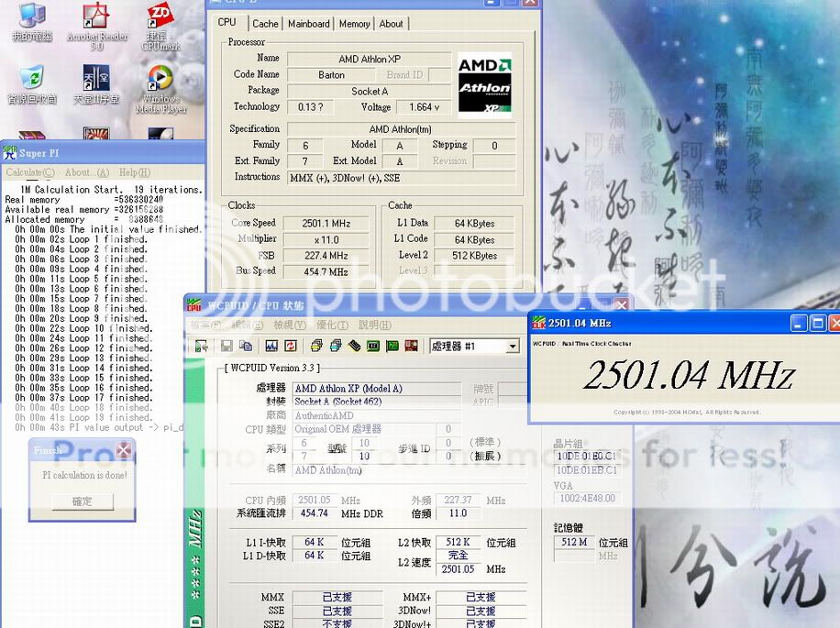Launch the ZD CPUmark desktop shortcut
Screen dimensions: 840x628
(x=160, y=25)
